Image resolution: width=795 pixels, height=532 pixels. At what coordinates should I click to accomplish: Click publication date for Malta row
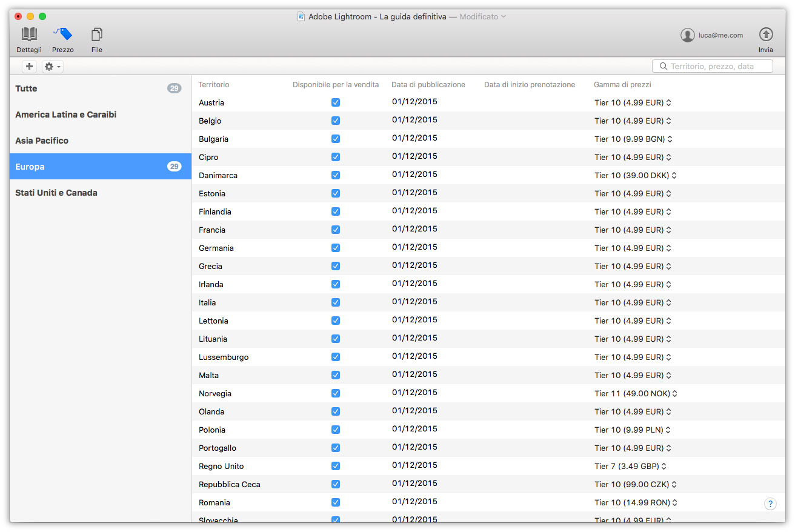tap(414, 374)
